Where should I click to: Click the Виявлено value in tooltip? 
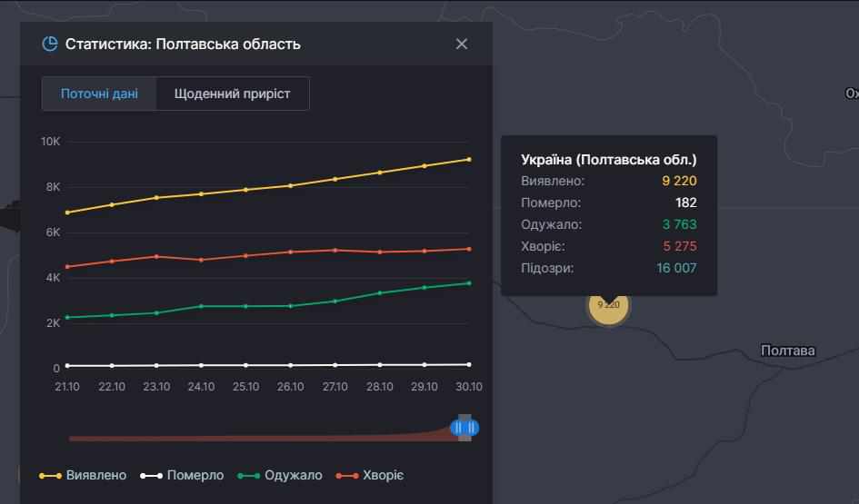(x=679, y=182)
